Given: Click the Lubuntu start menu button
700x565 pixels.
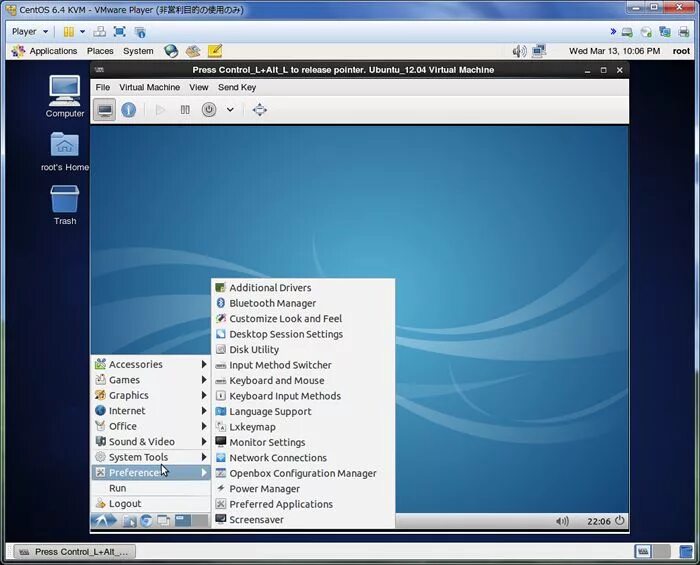Looking at the screenshot, I should [x=104, y=521].
